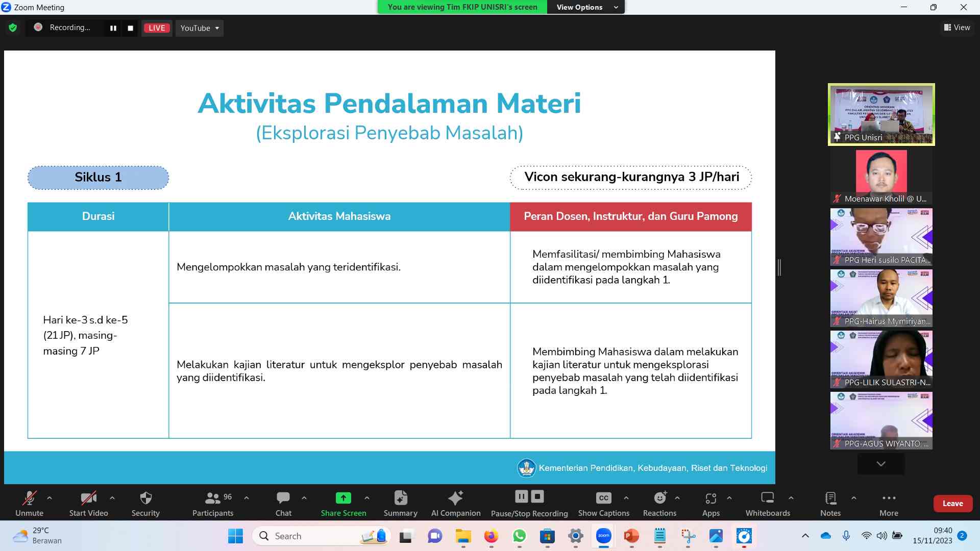Stop the recording from bottom toolbar

click(537, 496)
